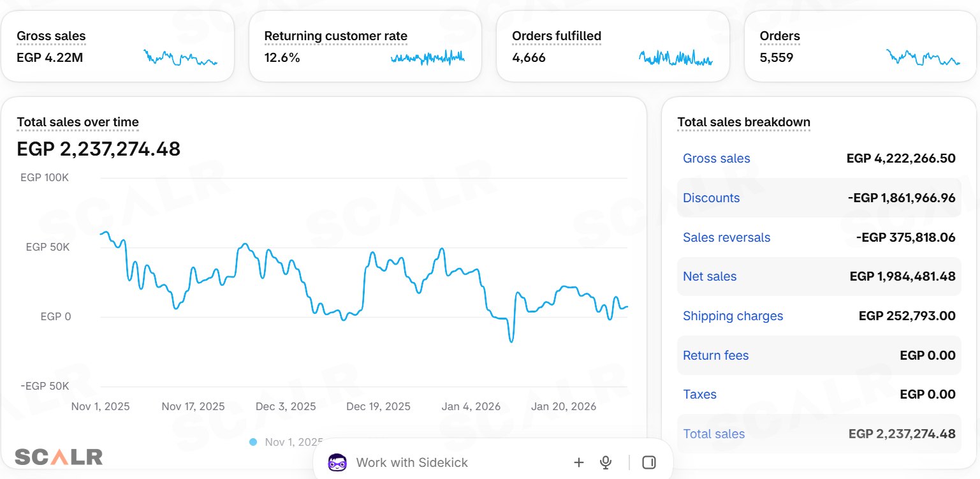Click the Discounts breakdown link
Viewport: 980px width, 479px height.
click(712, 198)
